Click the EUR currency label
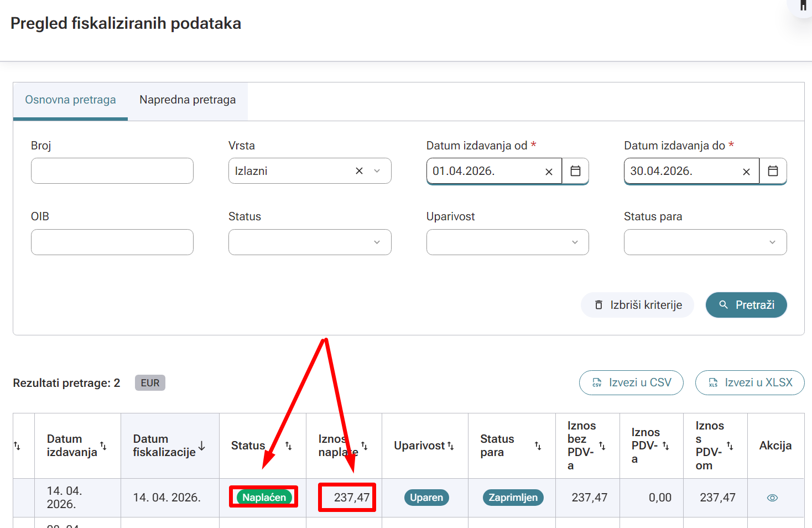Image resolution: width=812 pixels, height=528 pixels. 150,383
